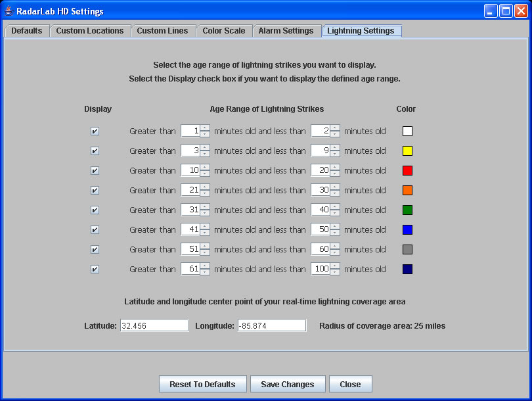This screenshot has height=401, width=532.
Task: Click the 'Display' column header
Action: coord(98,109)
